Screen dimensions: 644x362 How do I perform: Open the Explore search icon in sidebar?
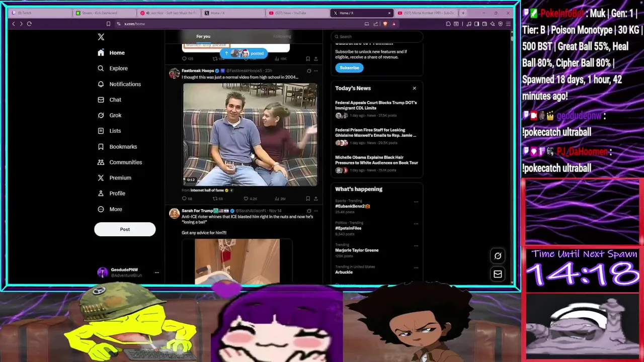[x=101, y=68]
